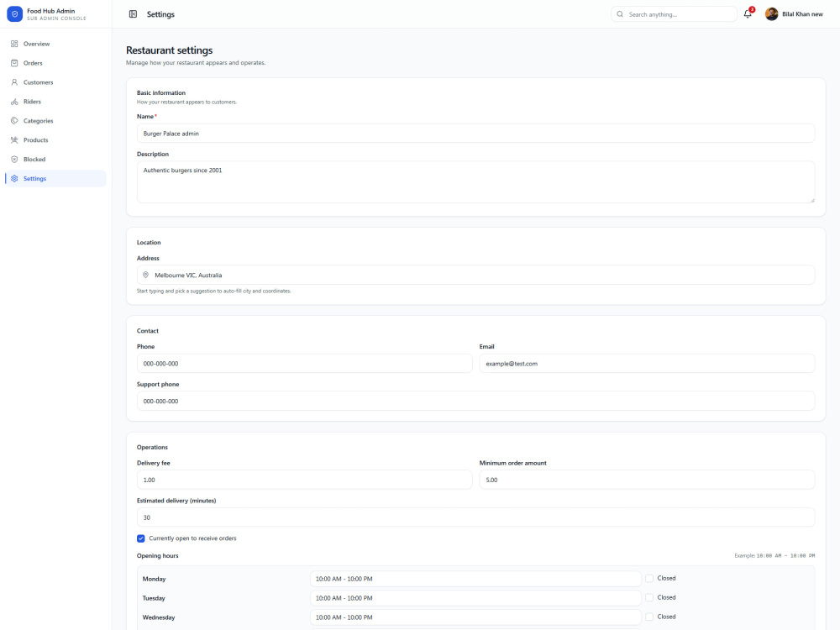
Task: Click the Description resize handle
Action: click(x=811, y=200)
